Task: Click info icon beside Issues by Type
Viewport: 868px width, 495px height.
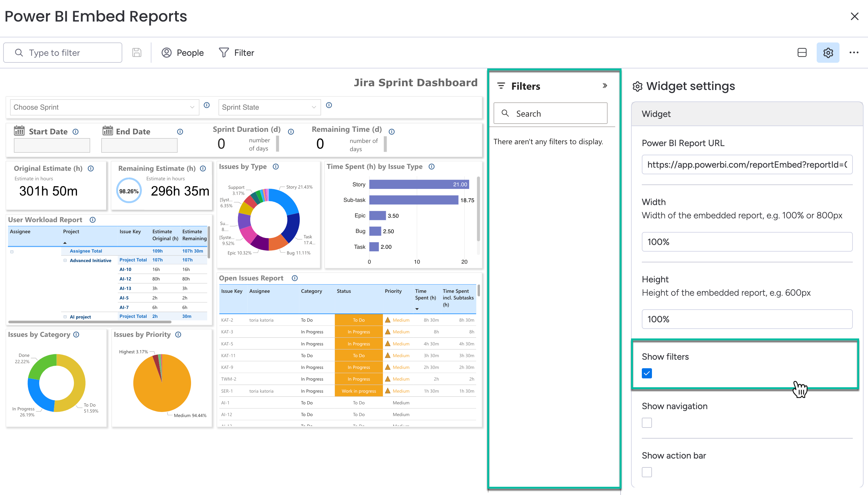Action: tap(276, 167)
